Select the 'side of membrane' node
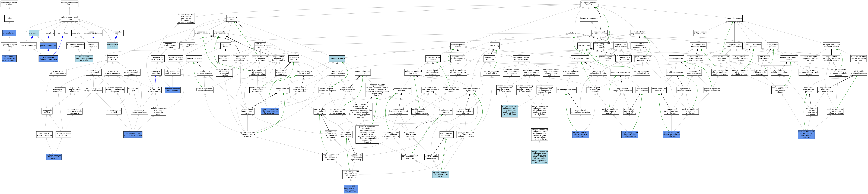868x194 pixels. [x=28, y=46]
